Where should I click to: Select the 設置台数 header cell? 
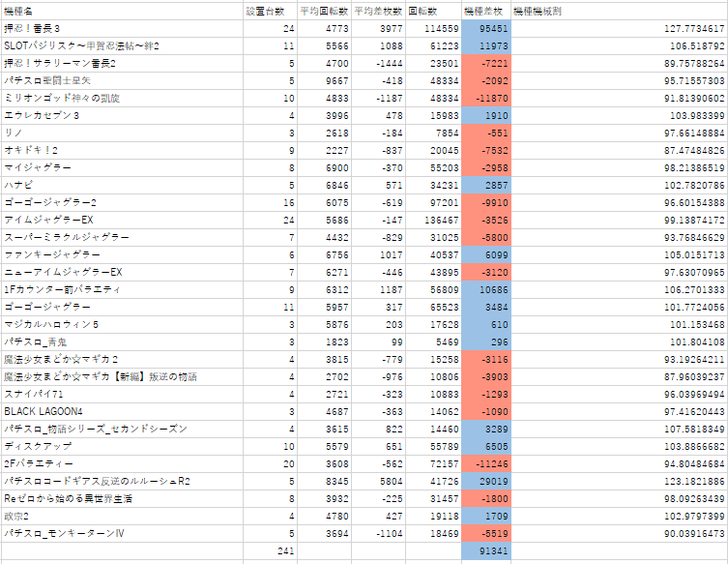coord(270,12)
